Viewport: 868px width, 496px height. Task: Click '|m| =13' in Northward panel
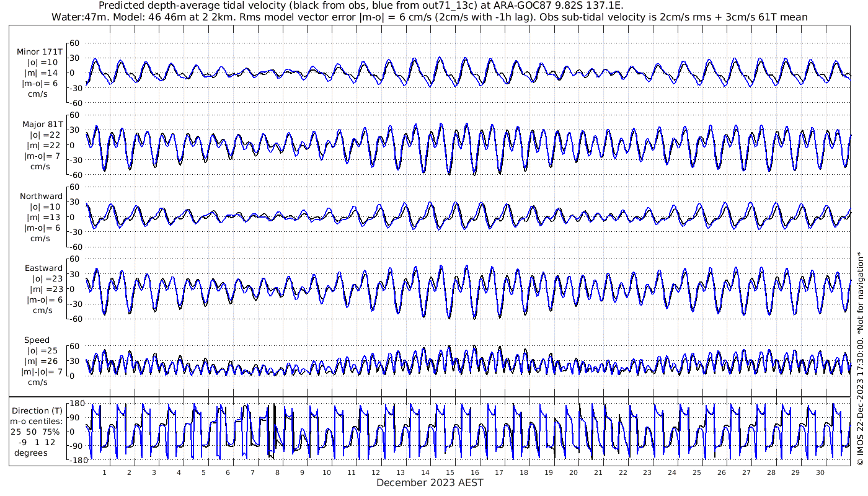point(42,218)
